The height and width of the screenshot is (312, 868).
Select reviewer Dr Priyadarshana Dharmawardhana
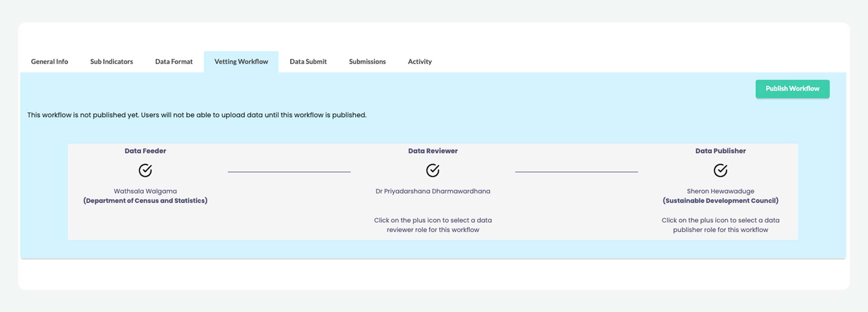click(x=433, y=191)
